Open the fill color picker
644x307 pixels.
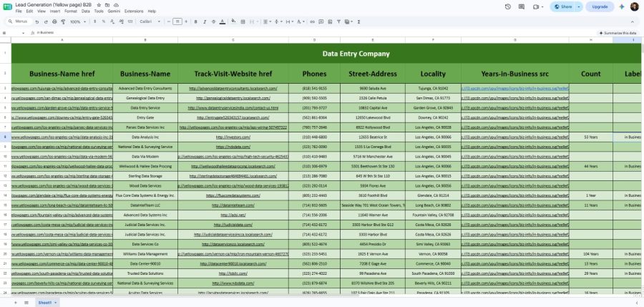[234, 21]
